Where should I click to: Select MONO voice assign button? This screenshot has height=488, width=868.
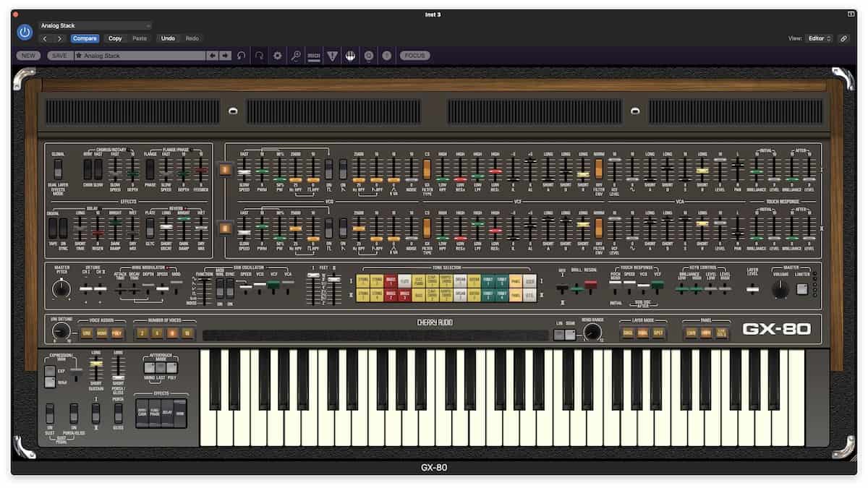pyautogui.click(x=101, y=333)
